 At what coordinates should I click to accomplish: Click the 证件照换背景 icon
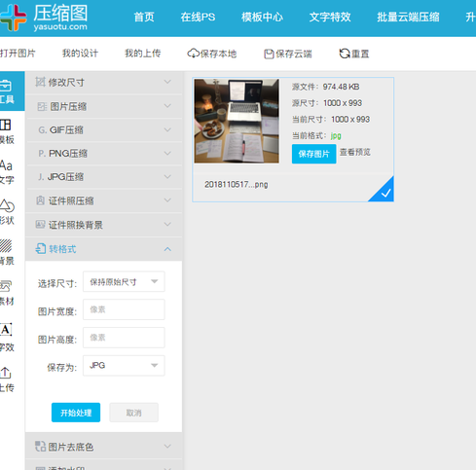[x=40, y=225]
